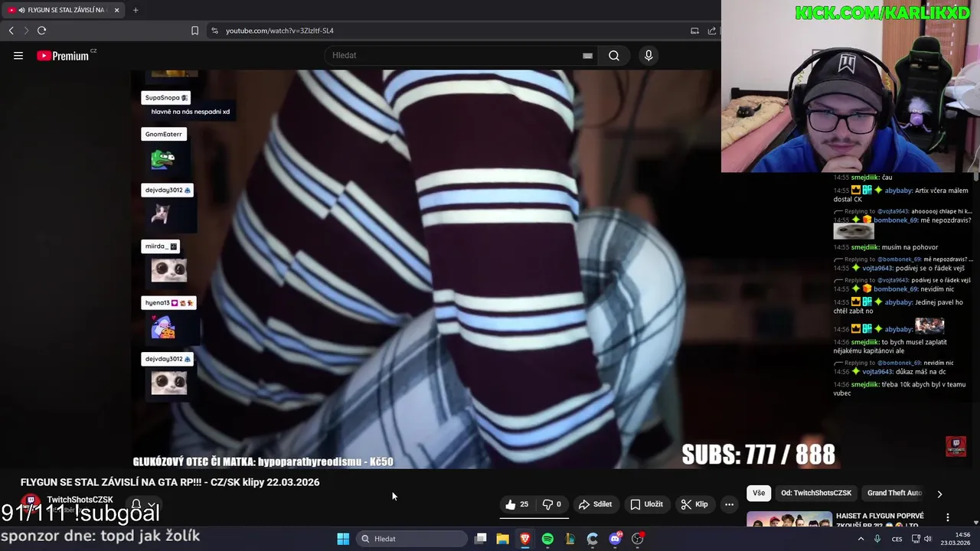Bookmark this page with the bookmark icon

coord(194,31)
